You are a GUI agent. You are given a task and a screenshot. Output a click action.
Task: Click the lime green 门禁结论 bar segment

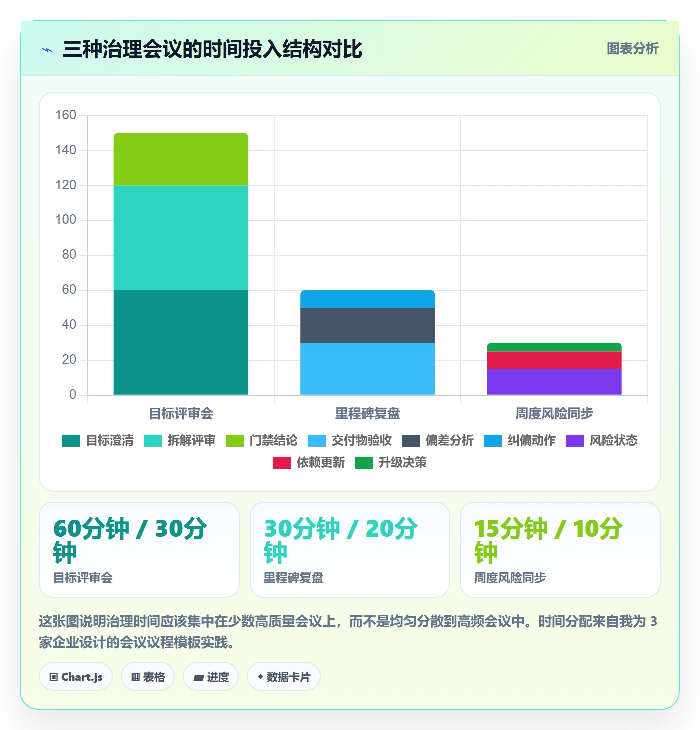pyautogui.click(x=181, y=159)
